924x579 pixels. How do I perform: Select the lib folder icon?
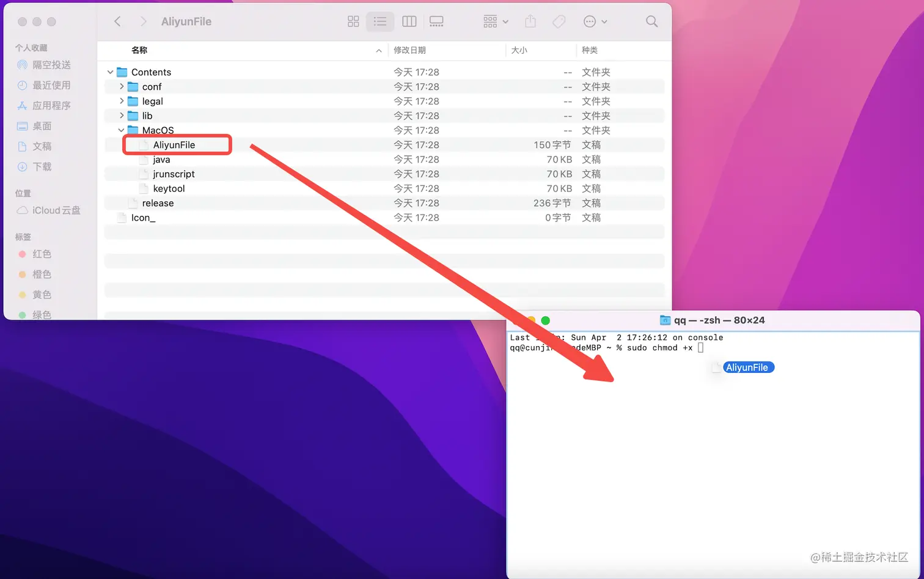pyautogui.click(x=133, y=116)
